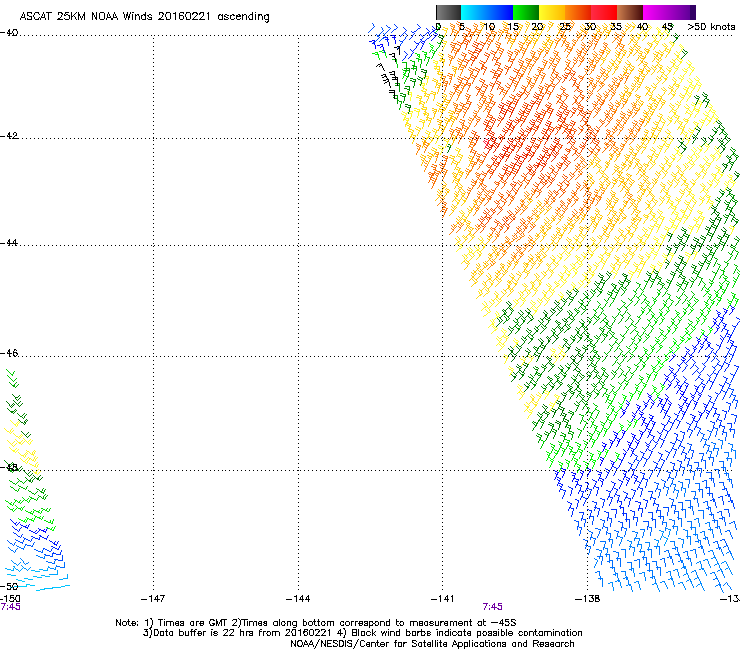Click the NOAA/NESDIS Center for Satellite Applications credit
Screen dimensions: 740x650
[x=432, y=644]
